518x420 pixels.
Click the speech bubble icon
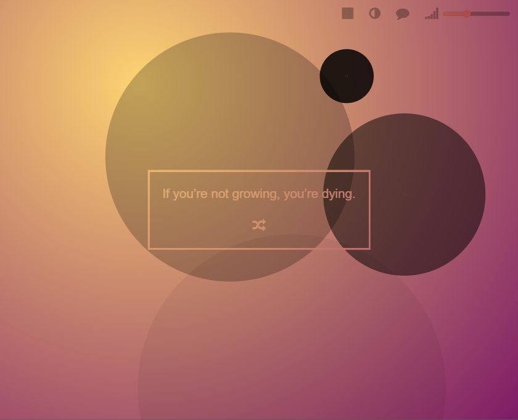(402, 14)
